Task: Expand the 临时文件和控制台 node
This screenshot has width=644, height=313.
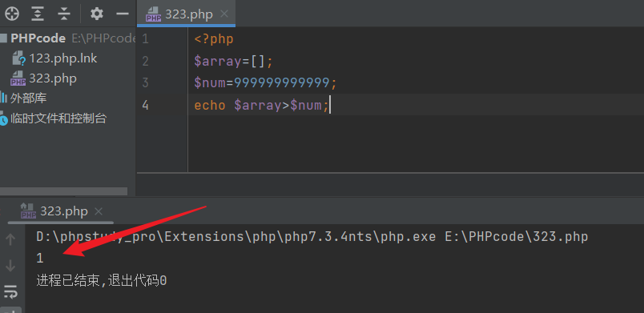Action: 54,118
